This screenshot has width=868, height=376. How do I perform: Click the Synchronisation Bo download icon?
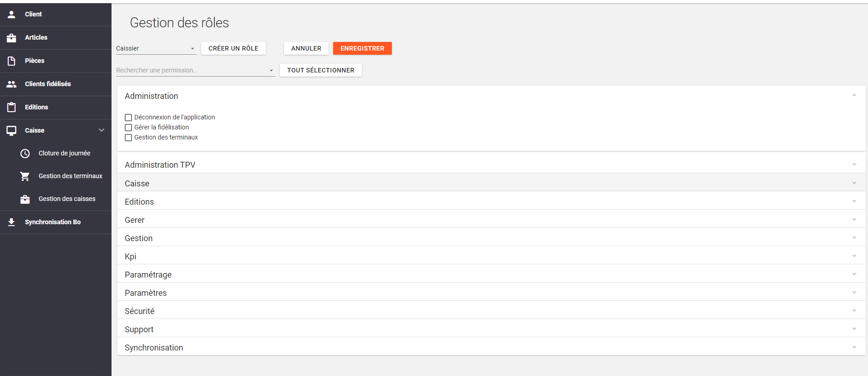(11, 222)
